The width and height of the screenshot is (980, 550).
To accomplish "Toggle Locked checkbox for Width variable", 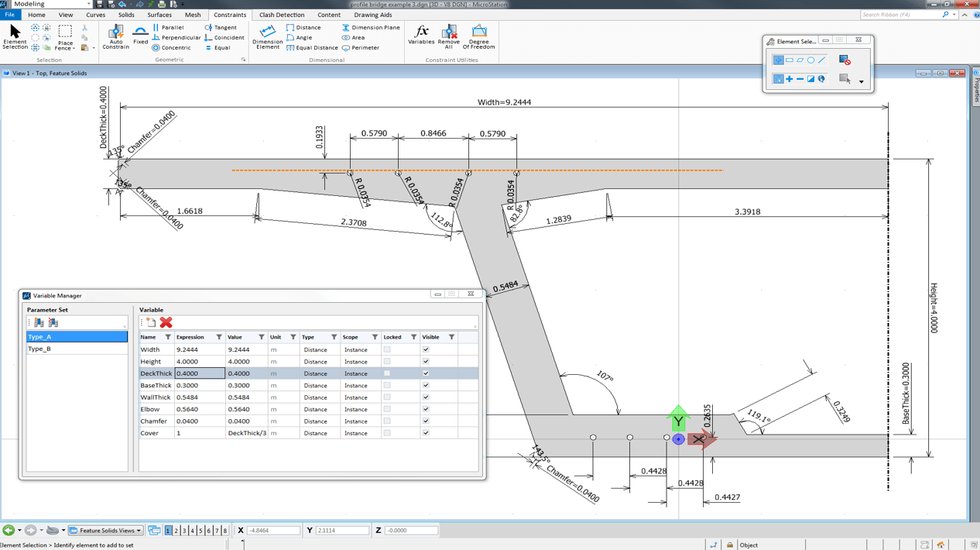I will 387,349.
